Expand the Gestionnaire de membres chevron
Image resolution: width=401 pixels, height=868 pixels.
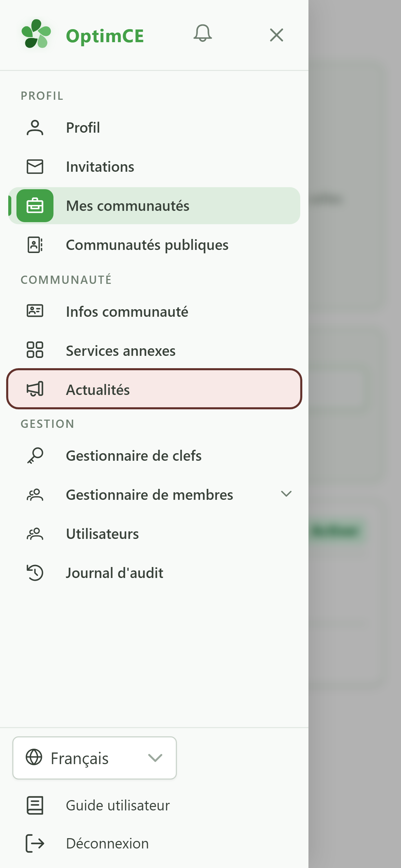286,494
